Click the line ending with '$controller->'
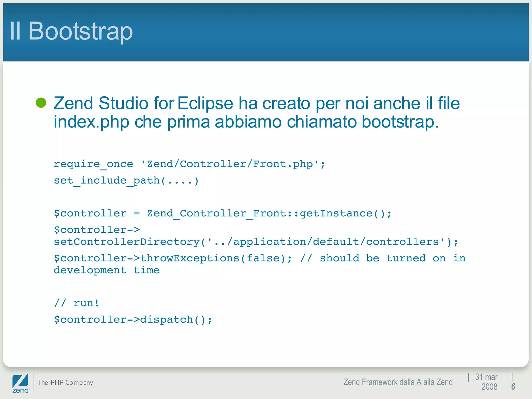The image size is (532, 399). [97, 230]
